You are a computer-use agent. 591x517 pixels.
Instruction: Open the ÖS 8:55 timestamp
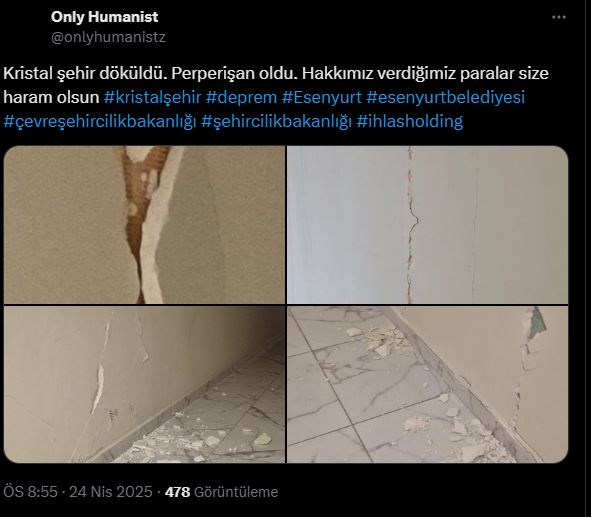[30, 492]
